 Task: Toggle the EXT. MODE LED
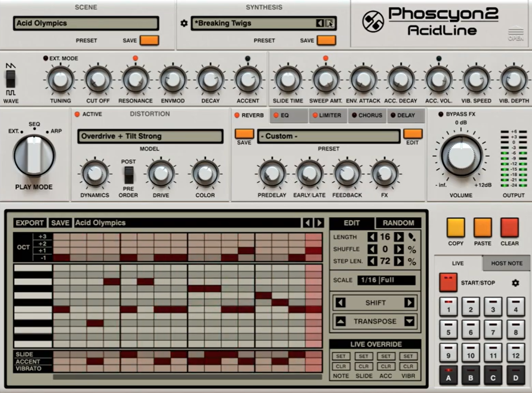(x=45, y=58)
